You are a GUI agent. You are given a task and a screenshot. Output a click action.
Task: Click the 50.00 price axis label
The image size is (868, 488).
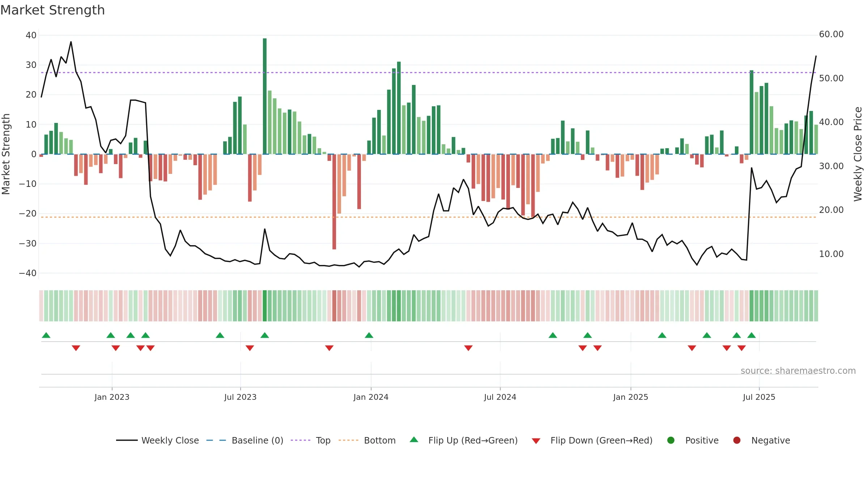click(831, 78)
